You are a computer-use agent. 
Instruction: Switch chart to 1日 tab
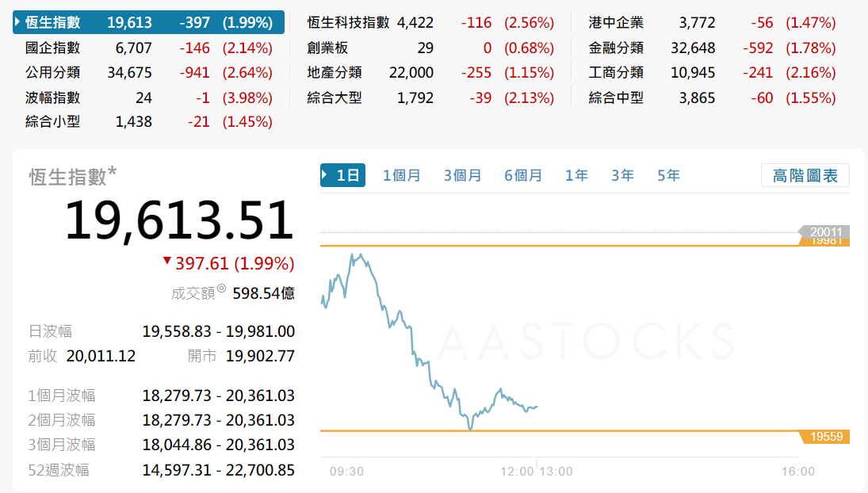pyautogui.click(x=343, y=175)
